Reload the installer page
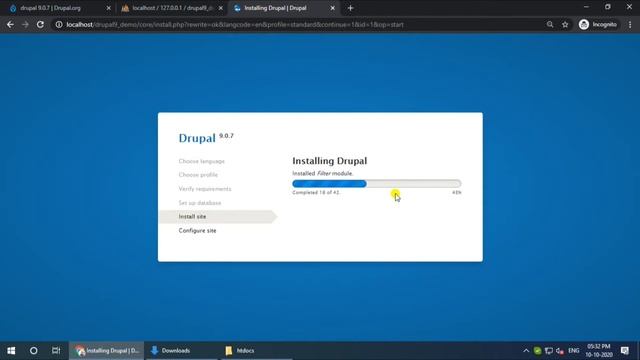640x360 pixels. [40, 24]
